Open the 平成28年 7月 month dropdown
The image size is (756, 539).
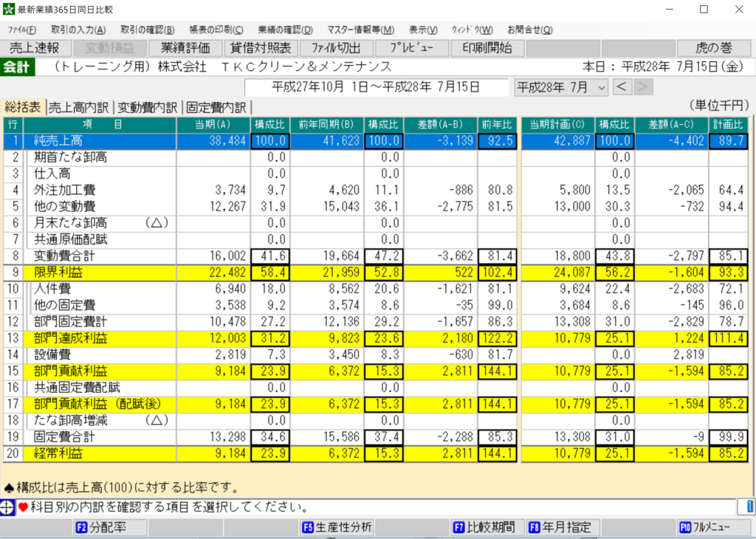(x=561, y=88)
